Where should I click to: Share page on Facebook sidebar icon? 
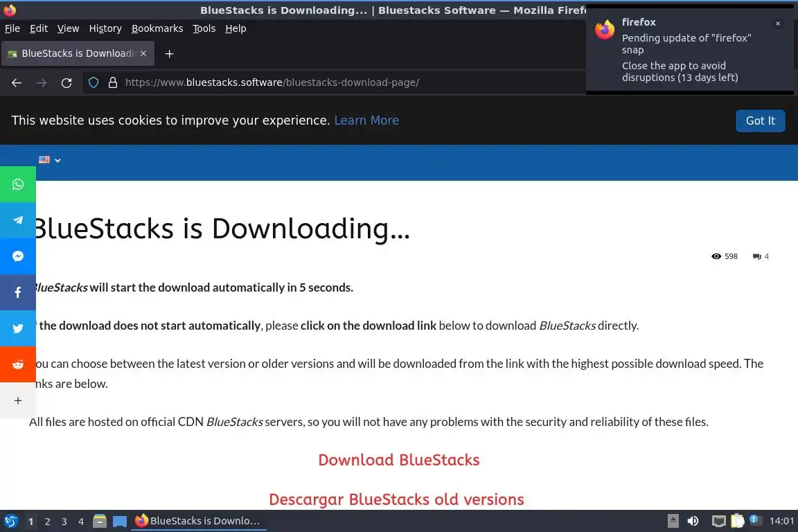pyautogui.click(x=18, y=292)
